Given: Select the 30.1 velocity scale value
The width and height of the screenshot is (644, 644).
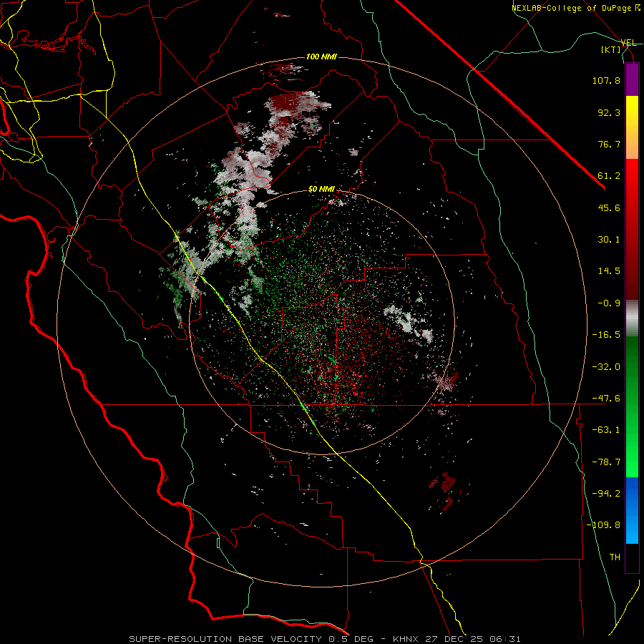Looking at the screenshot, I should pos(609,240).
